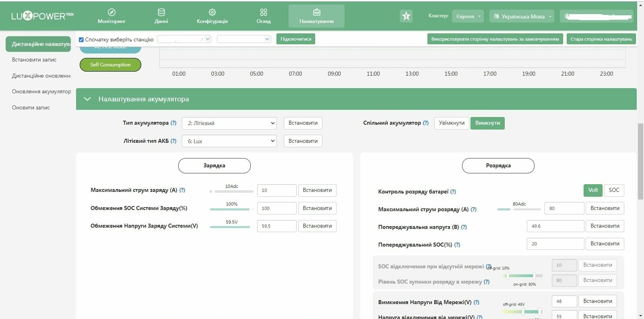This screenshot has width=644, height=319.
Task: Click the charge voltage input showing 59,5
Action: (277, 226)
